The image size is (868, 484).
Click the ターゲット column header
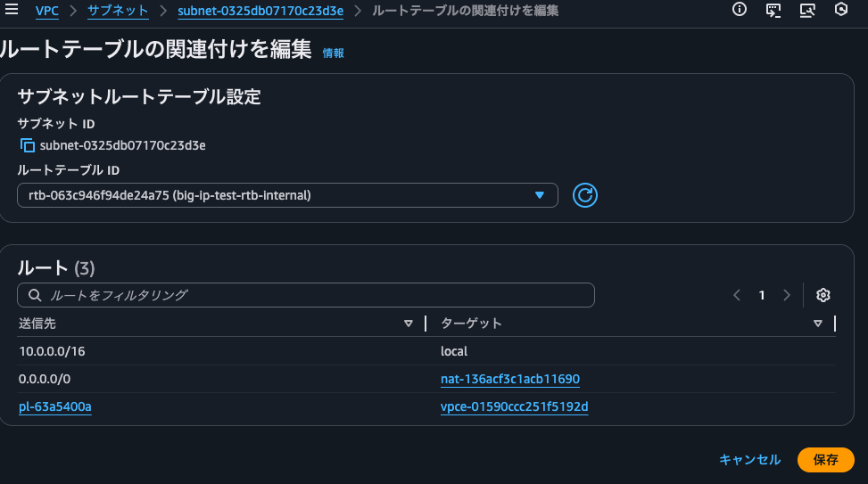pos(471,324)
